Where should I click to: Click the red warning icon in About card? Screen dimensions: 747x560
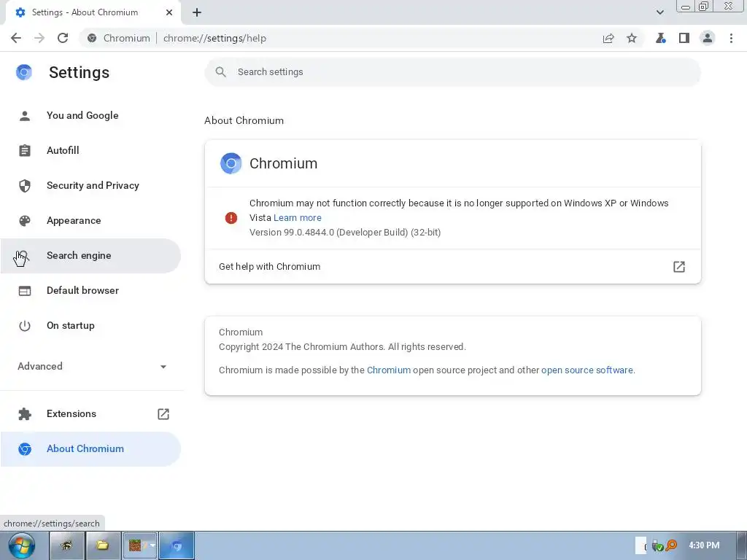click(x=231, y=218)
